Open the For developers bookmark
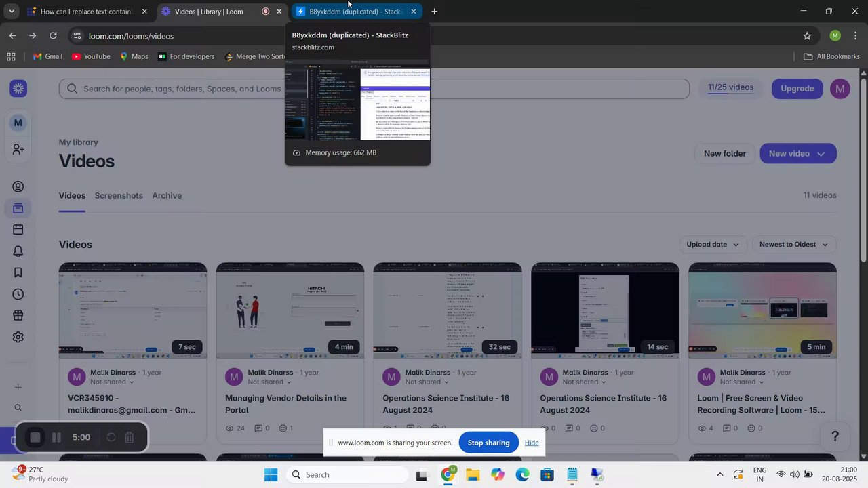 pos(186,56)
